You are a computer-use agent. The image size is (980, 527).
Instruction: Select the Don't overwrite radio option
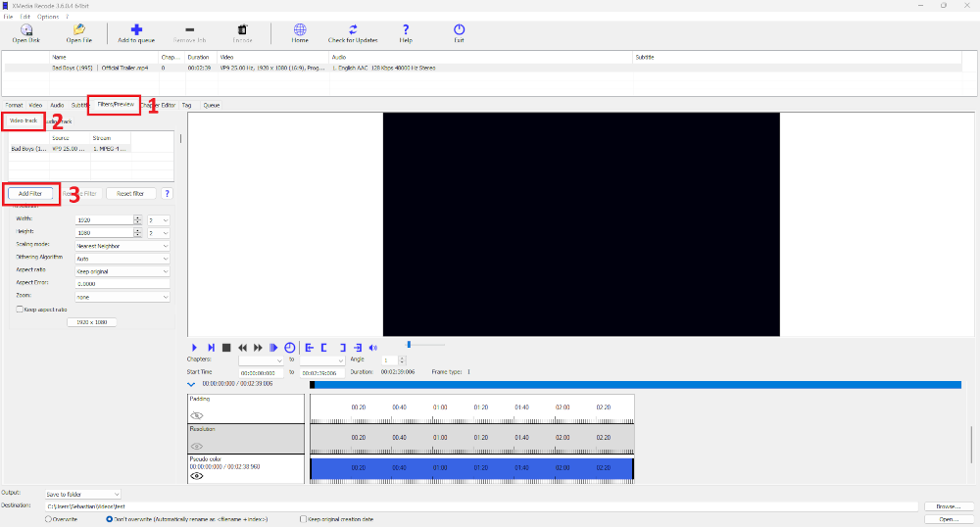point(110,519)
